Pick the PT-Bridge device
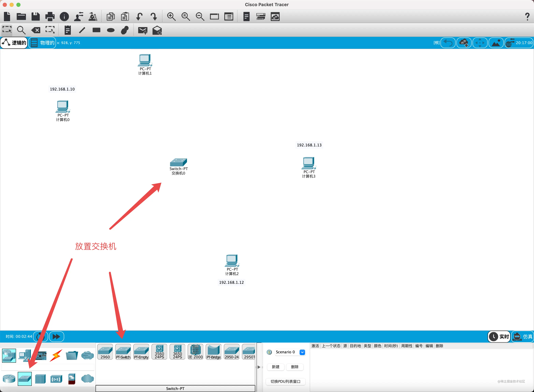Viewport: 534px width, 392px height. tap(214, 352)
